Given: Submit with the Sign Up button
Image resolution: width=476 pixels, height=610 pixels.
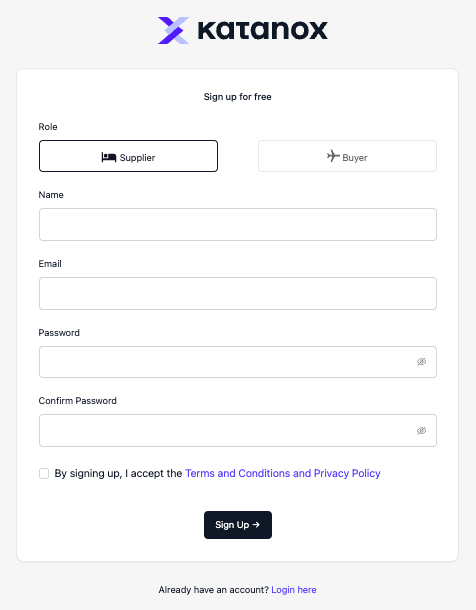Looking at the screenshot, I should click(238, 525).
